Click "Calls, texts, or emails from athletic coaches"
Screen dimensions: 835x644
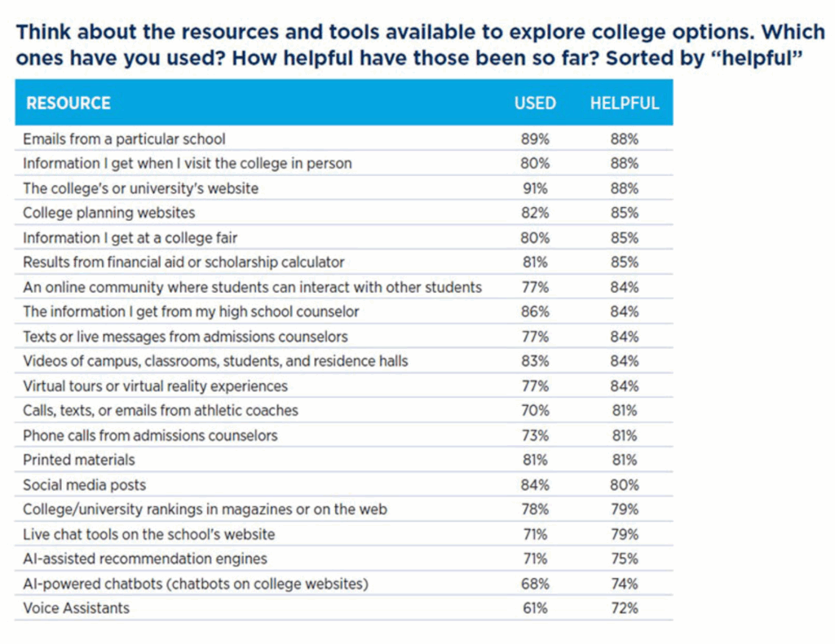point(161,411)
